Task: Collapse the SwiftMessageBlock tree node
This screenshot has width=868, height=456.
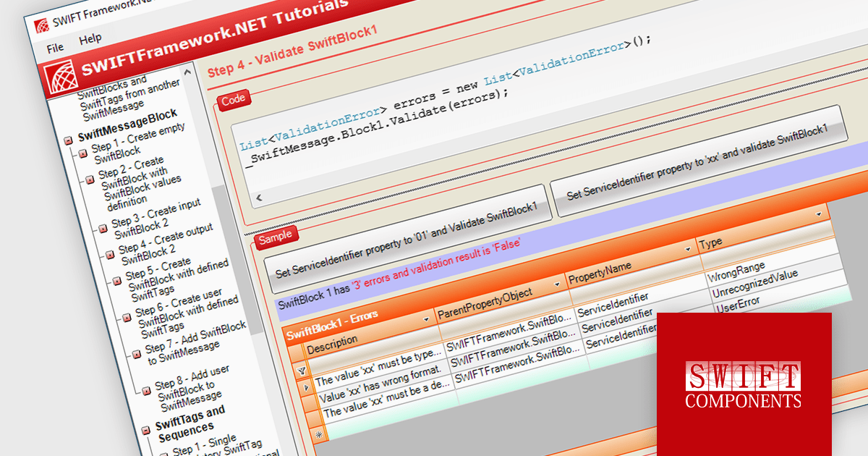Action: pos(68,139)
